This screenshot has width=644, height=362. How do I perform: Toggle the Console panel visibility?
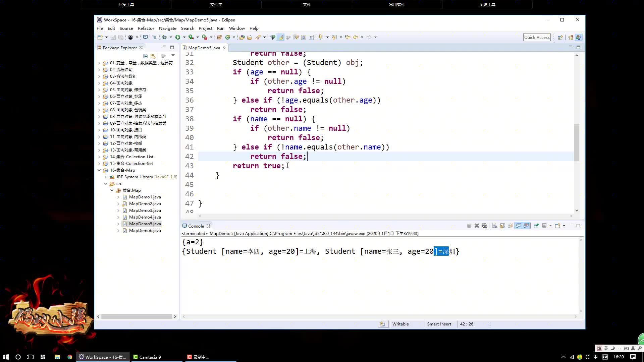click(x=571, y=226)
